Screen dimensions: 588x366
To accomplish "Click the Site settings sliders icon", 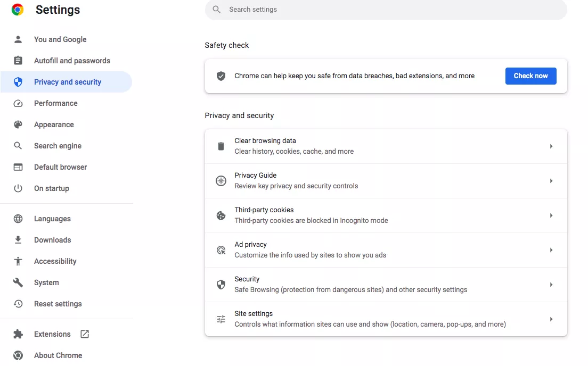I will pos(221,319).
